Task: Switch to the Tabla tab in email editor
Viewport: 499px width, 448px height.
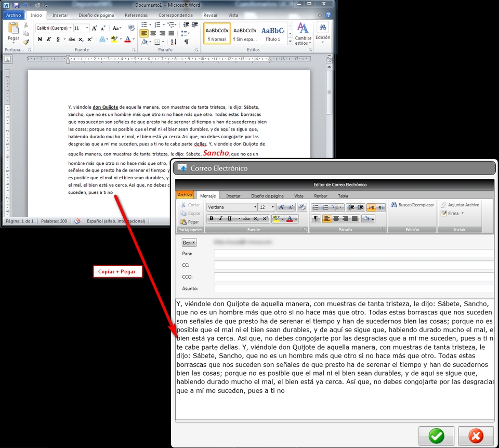Action: pos(343,196)
